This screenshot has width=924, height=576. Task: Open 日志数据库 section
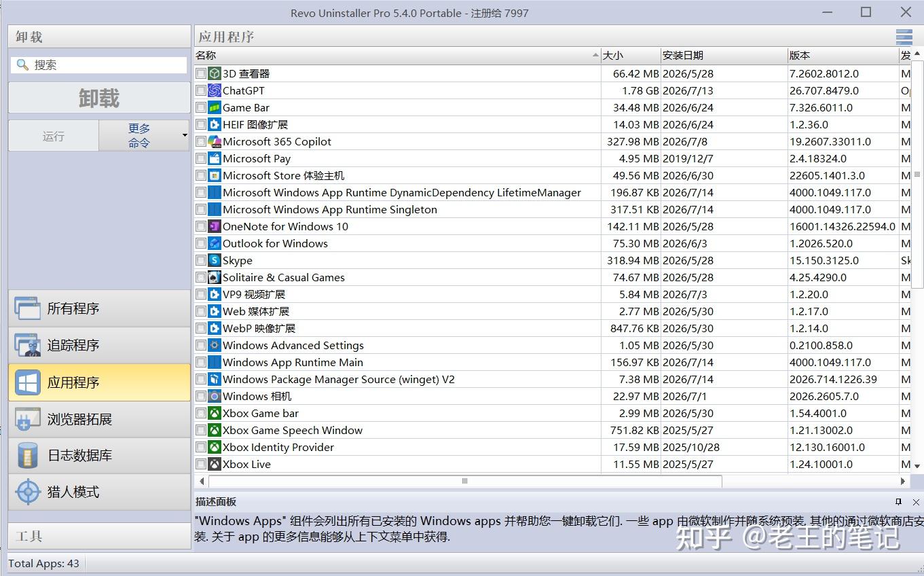coord(99,455)
